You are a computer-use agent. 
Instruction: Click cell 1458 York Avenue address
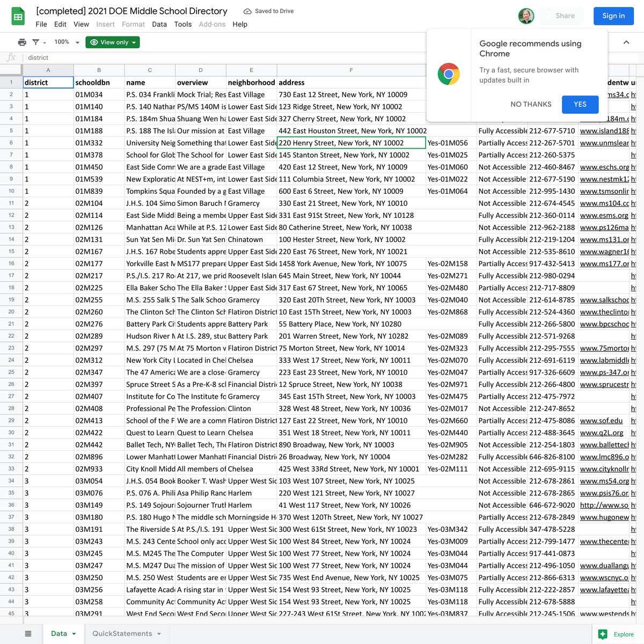point(351,264)
